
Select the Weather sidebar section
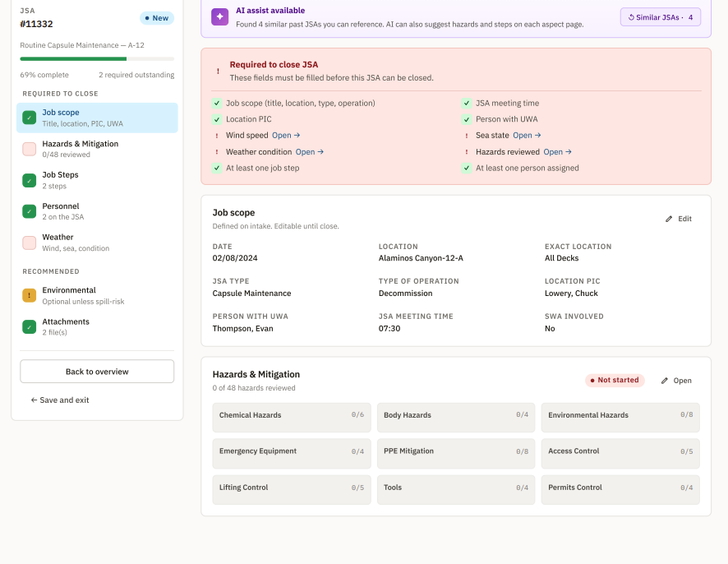[x=97, y=243]
